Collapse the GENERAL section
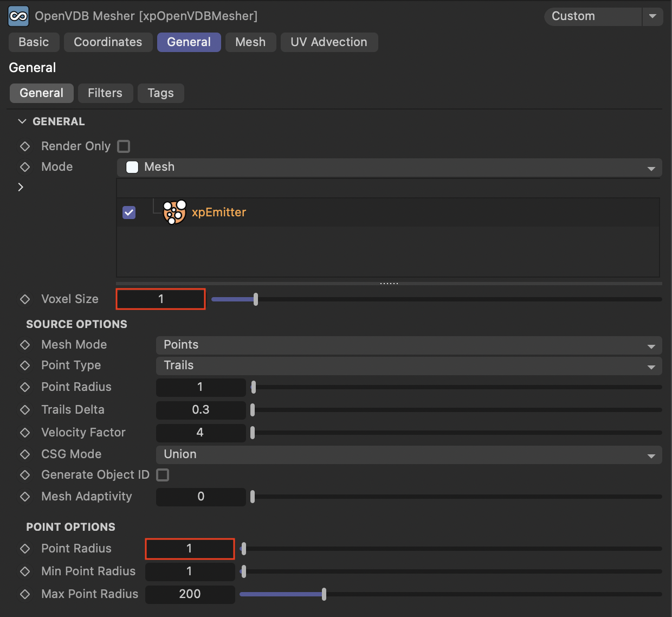The height and width of the screenshot is (617, 672). tap(22, 121)
